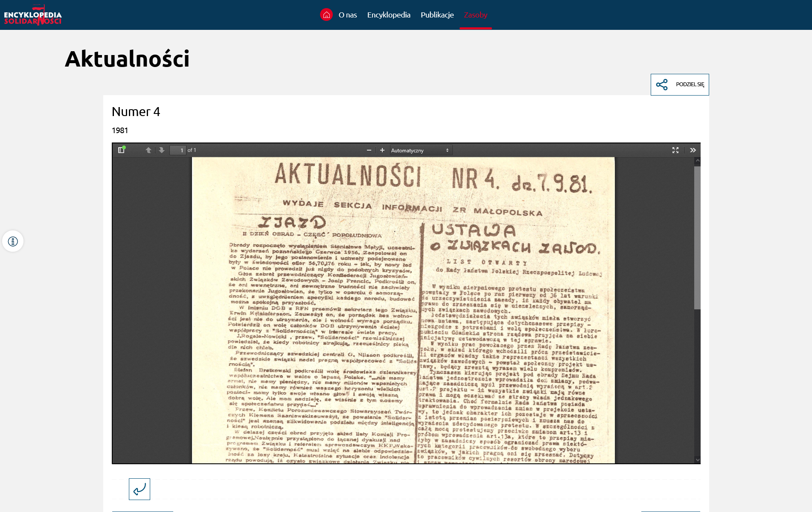Screen dimensions: 812x512
Task: Open the O nas menu
Action: pos(348,15)
